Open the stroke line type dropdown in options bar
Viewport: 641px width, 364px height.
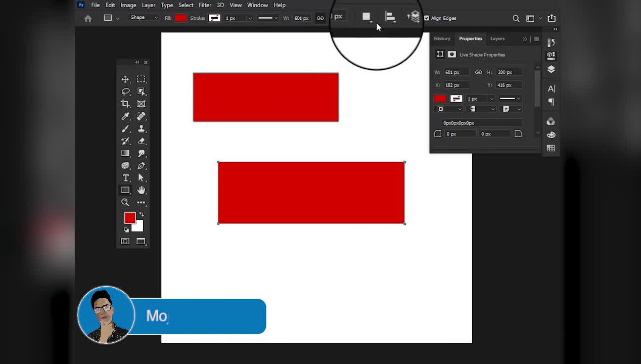(268, 18)
